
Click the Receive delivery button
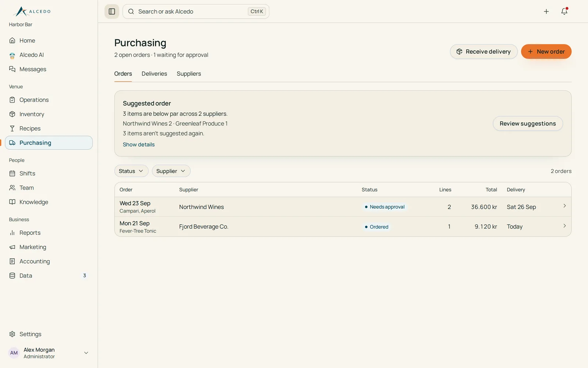coord(484,52)
